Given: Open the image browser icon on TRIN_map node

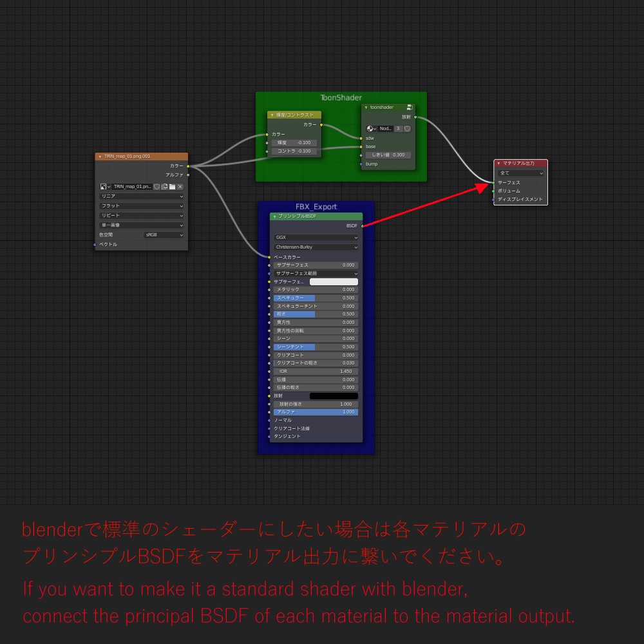Looking at the screenshot, I should click(x=102, y=186).
